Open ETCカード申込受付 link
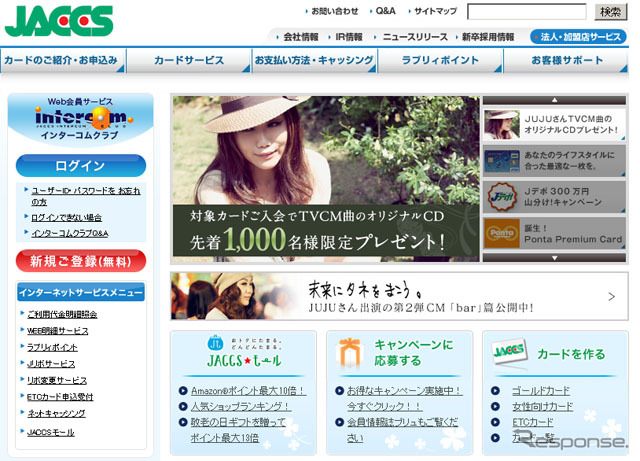Viewport: 640px width, 461px height. click(60, 396)
